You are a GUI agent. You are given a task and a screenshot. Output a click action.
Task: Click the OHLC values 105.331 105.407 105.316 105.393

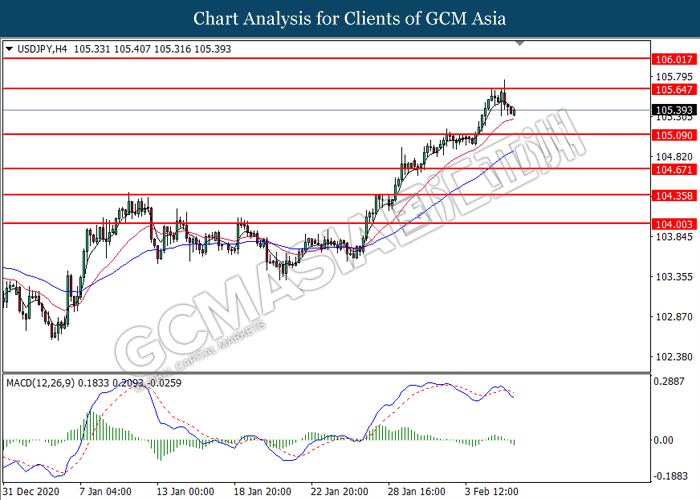tap(152, 49)
